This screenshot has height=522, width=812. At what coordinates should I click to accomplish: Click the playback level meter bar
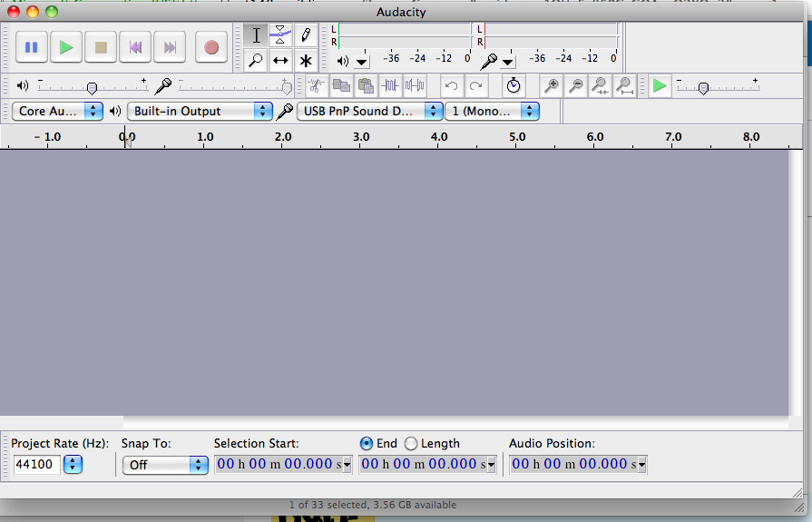coord(405,35)
